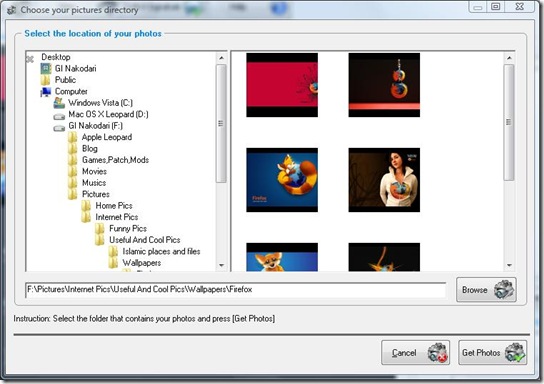Click the Movies folder icon

pos(73,171)
